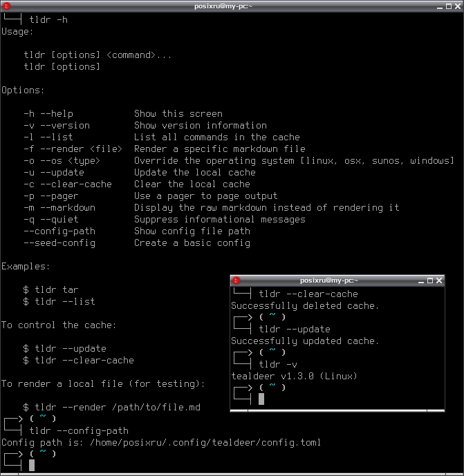Click 'Use a pager to page output'
The width and height of the screenshot is (464, 476).
click(x=206, y=196)
